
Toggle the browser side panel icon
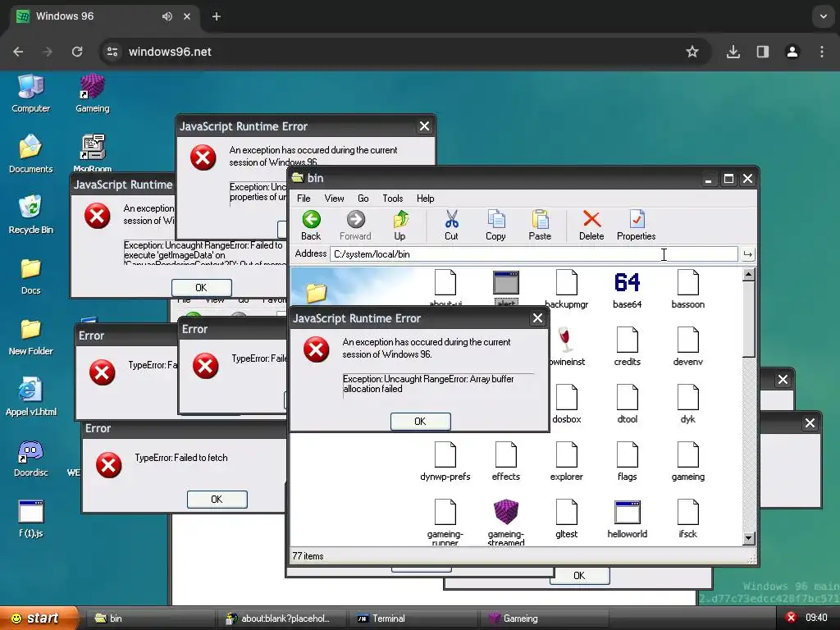762,52
